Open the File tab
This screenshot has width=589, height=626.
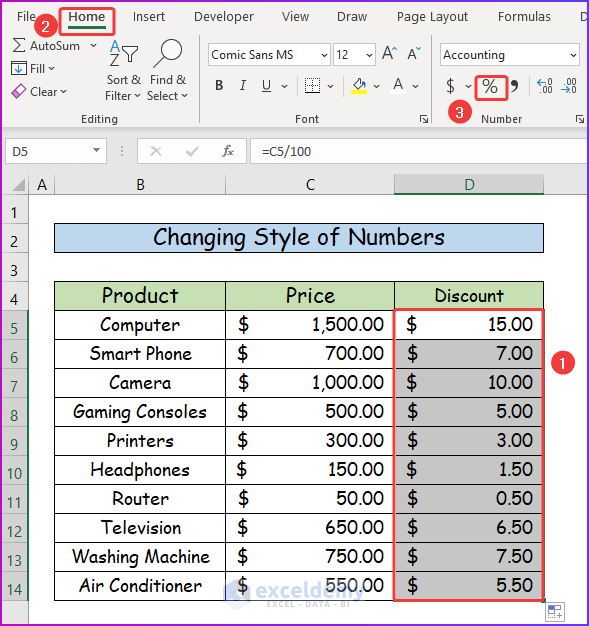(26, 17)
